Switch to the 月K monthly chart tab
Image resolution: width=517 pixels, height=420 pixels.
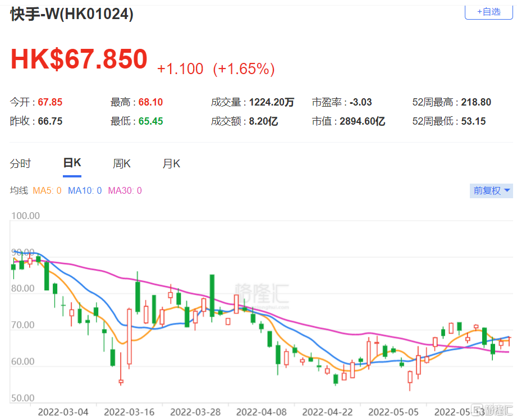(171, 163)
